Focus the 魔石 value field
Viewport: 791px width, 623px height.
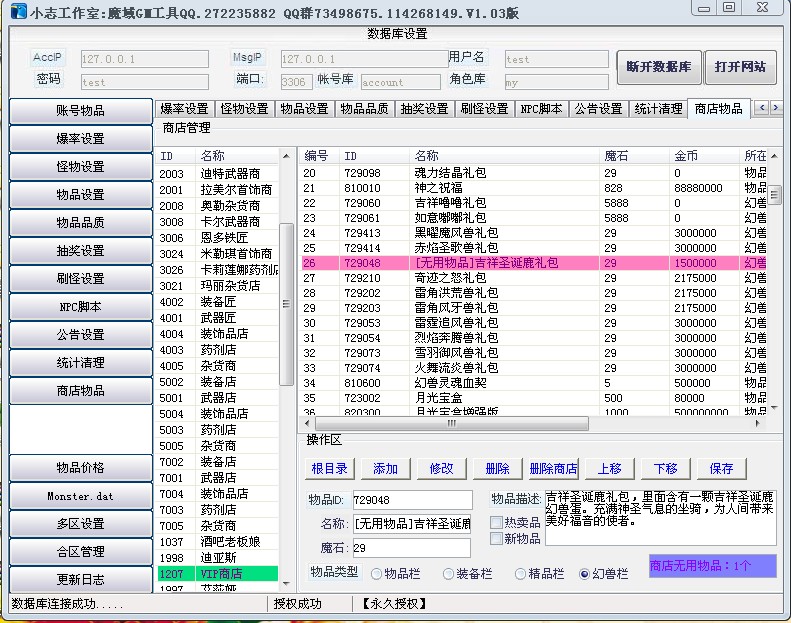coord(411,548)
